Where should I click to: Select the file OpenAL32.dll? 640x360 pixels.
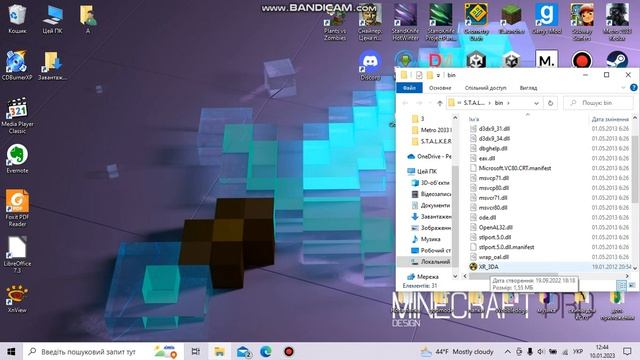tap(491, 227)
